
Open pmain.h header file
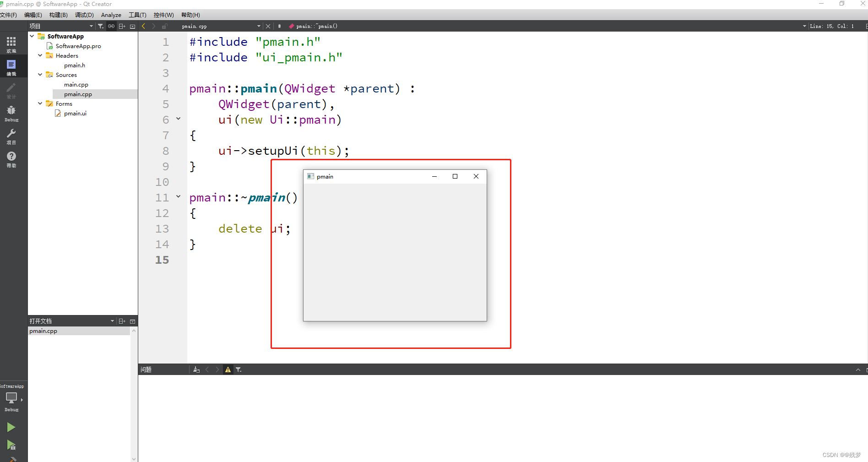click(75, 65)
